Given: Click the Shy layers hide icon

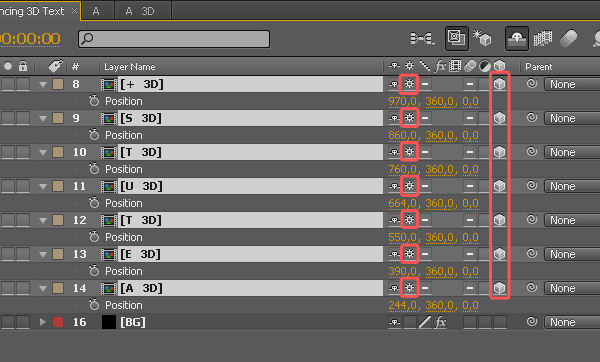Looking at the screenshot, I should point(517,39).
